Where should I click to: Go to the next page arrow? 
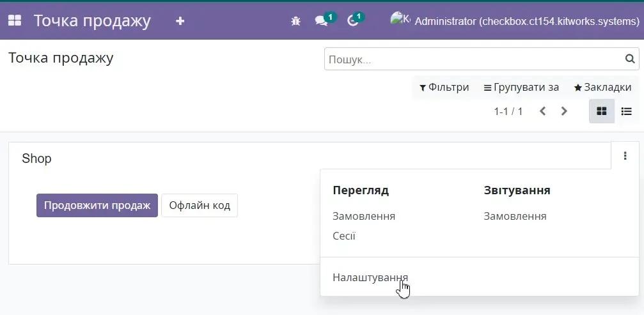564,111
